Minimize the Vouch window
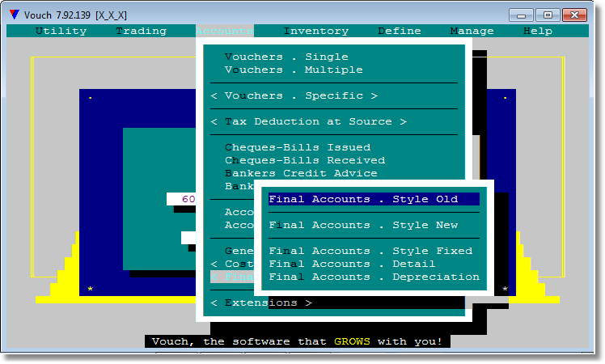605x364 pixels. click(521, 15)
